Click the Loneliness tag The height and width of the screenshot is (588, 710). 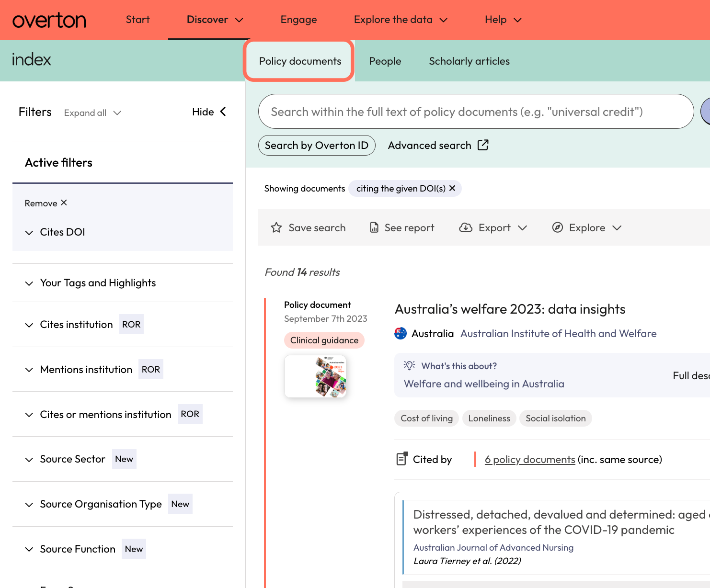(489, 418)
